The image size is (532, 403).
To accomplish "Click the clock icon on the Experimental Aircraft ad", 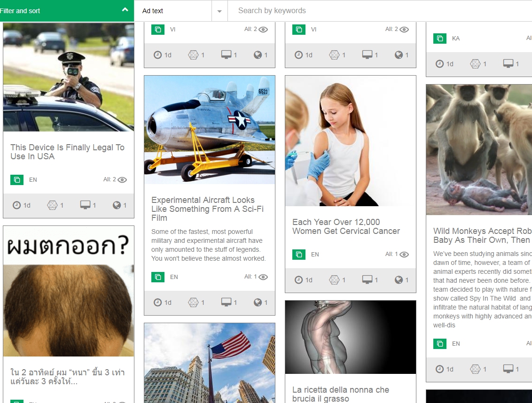I will 158,302.
